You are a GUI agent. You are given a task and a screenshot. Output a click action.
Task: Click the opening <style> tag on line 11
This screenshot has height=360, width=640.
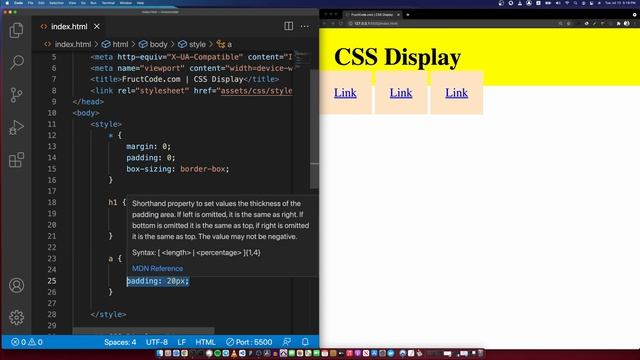(x=106, y=124)
